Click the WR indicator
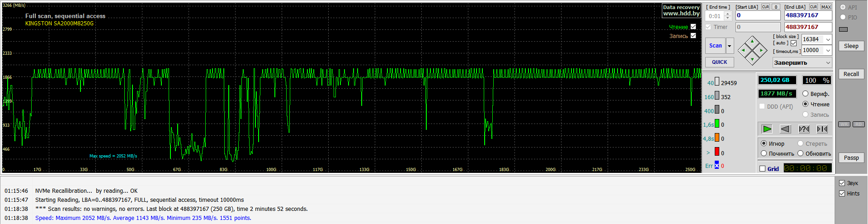 [x=844, y=124]
